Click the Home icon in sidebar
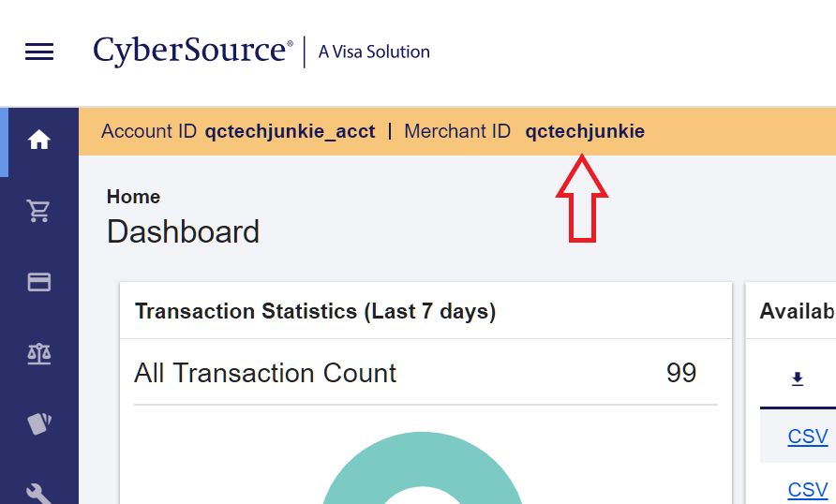This screenshot has width=836, height=504. tap(39, 141)
